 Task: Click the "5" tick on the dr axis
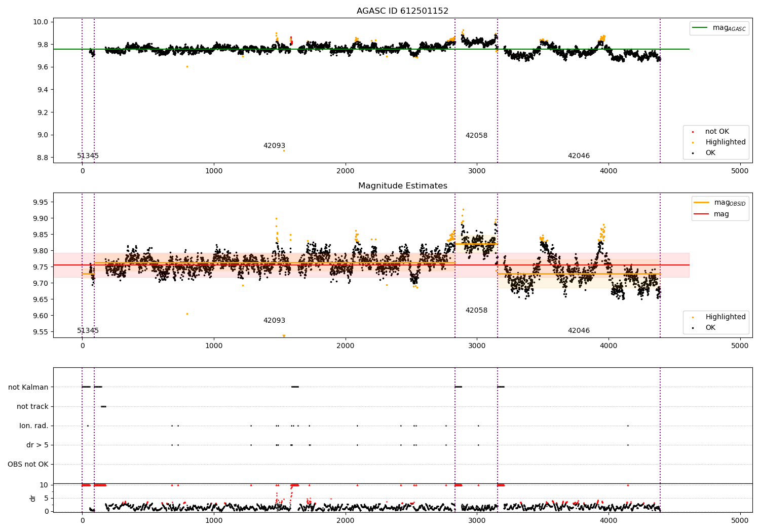coord(47,499)
